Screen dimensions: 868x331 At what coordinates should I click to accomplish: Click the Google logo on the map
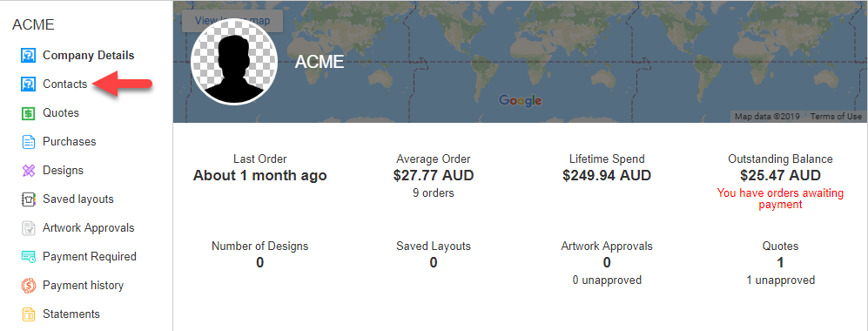520,100
